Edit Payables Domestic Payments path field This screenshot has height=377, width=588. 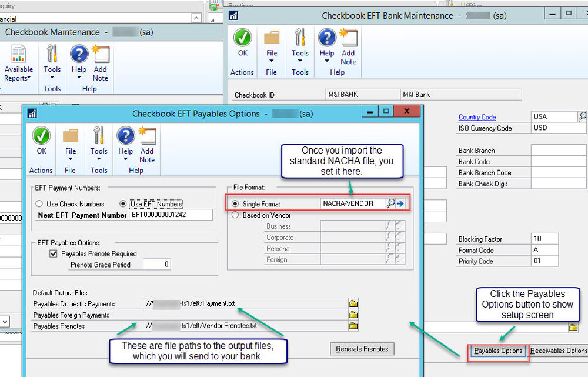[246, 303]
